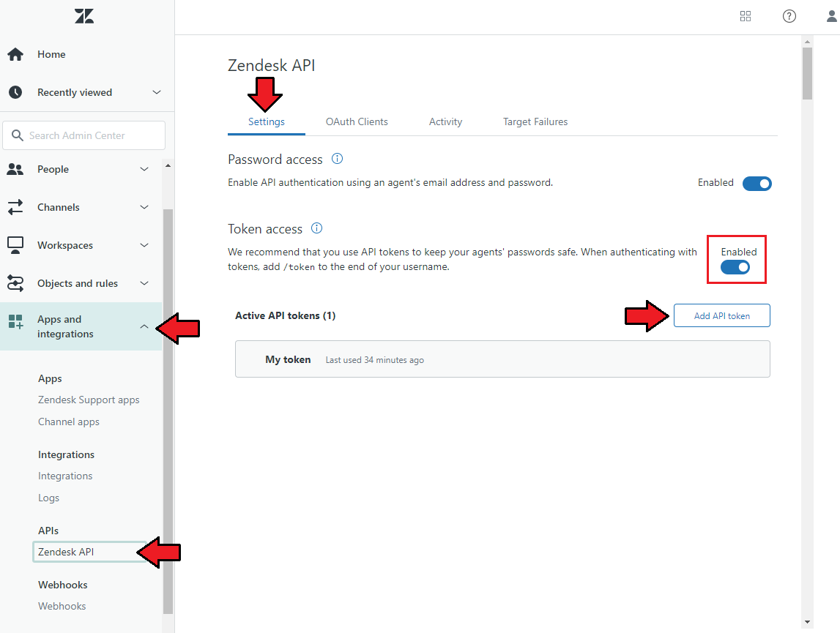
Task: Click the Objects and rules icon
Action: coord(15,283)
